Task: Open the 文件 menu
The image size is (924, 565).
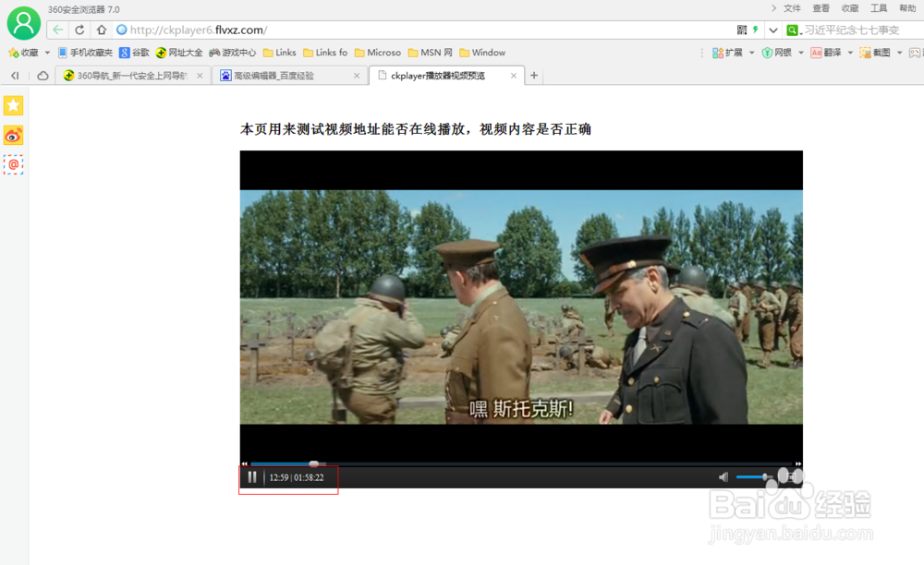Action: 792,8
